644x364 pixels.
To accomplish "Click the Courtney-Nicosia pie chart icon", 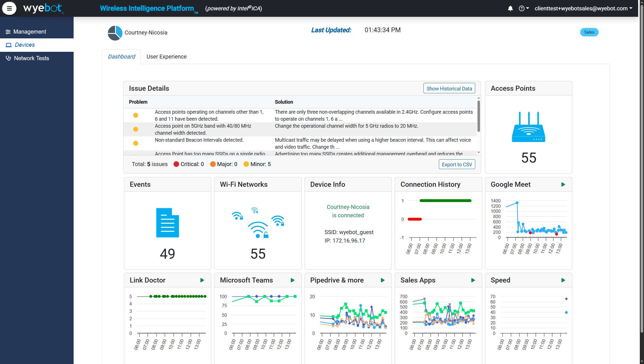I will coord(115,33).
